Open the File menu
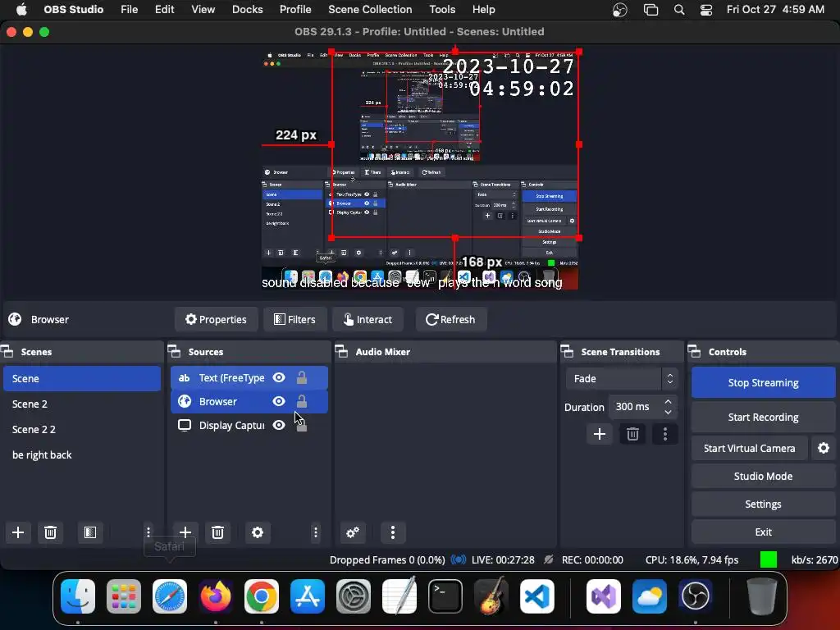The width and height of the screenshot is (840, 630). (x=129, y=10)
